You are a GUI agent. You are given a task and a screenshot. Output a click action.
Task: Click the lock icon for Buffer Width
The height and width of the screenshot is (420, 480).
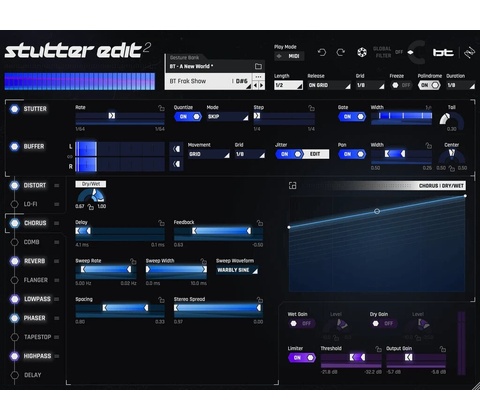[x=429, y=146]
